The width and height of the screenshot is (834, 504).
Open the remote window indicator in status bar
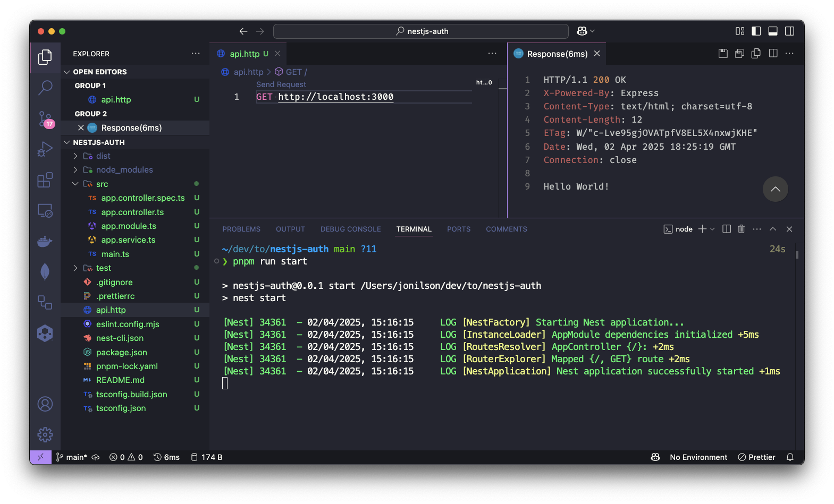tap(40, 457)
